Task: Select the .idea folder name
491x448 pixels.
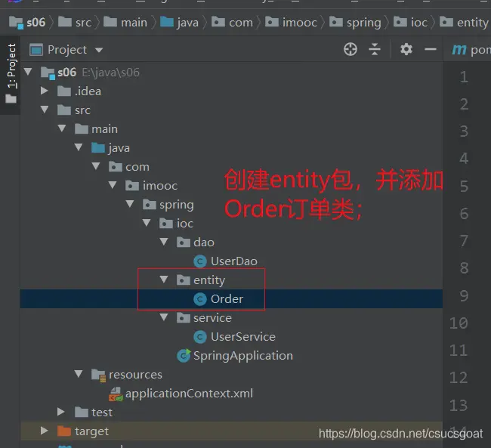Action: (88, 91)
